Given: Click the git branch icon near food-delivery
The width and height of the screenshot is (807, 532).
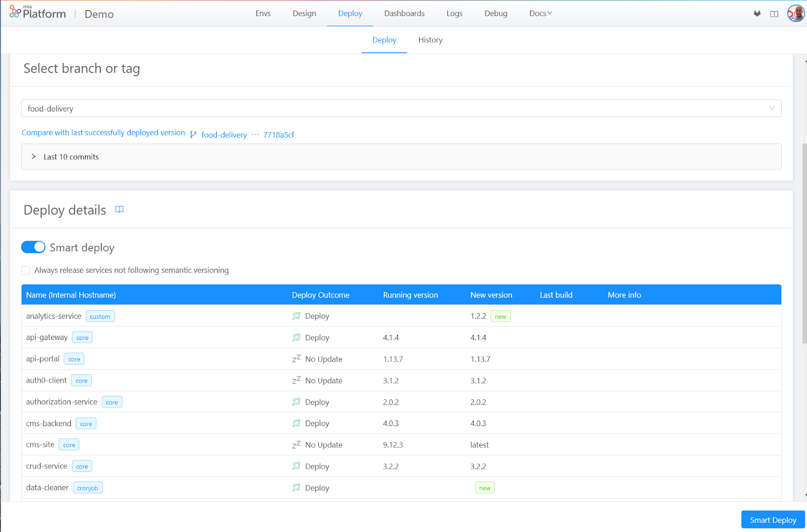Looking at the screenshot, I should pyautogui.click(x=193, y=134).
